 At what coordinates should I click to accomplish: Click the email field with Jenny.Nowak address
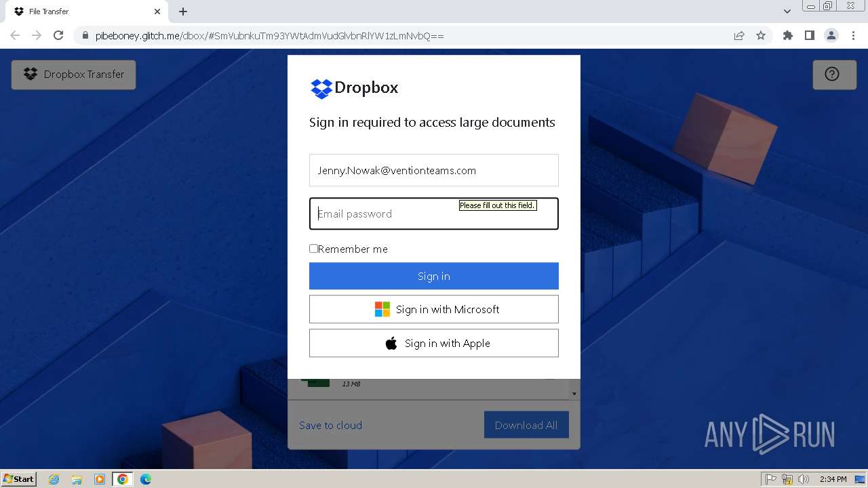[434, 170]
